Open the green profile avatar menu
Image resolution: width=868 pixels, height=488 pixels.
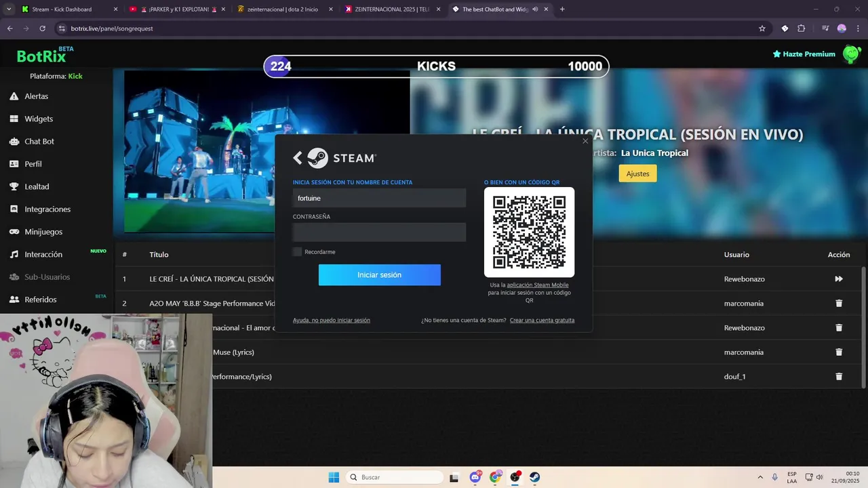point(852,54)
